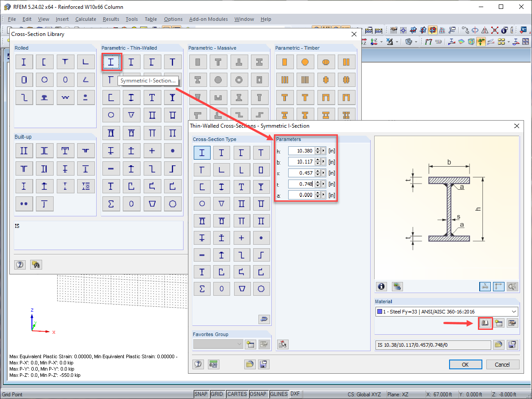
Task: Toggle SNAP in the status bar
Action: click(201, 394)
